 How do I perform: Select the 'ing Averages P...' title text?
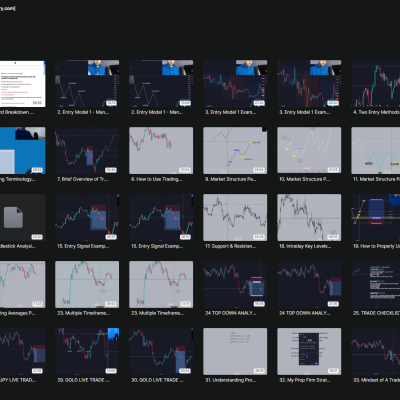tap(17, 313)
